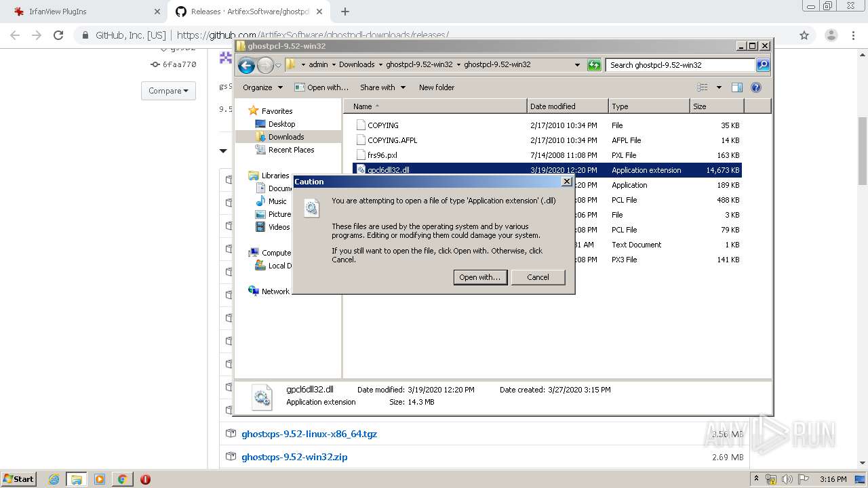
Task: Click the 'Downloads' breadcrumb in the address bar
Action: click(x=357, y=65)
